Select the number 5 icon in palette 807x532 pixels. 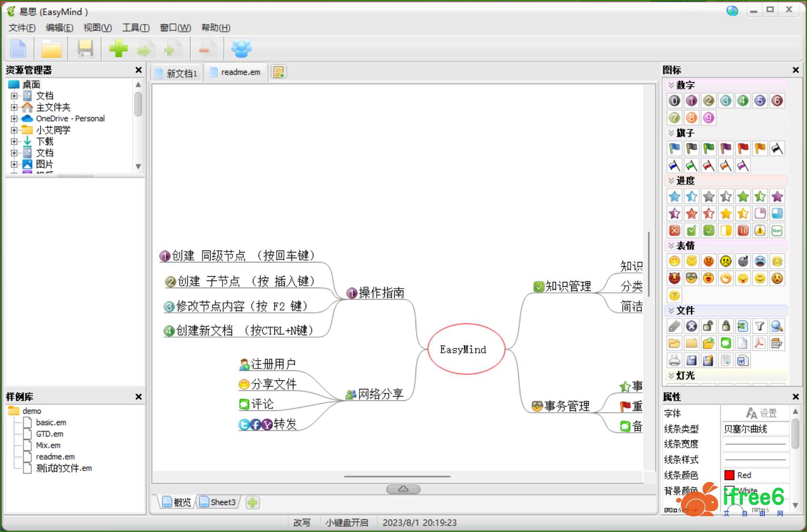click(x=760, y=101)
